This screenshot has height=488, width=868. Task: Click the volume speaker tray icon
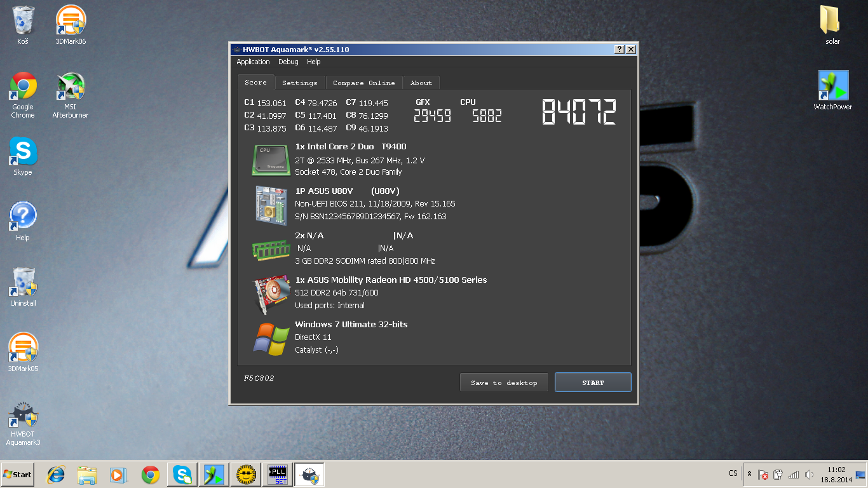809,475
